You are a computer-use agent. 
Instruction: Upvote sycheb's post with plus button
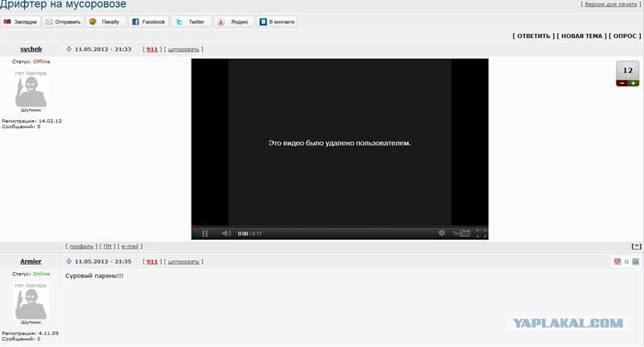tap(634, 83)
